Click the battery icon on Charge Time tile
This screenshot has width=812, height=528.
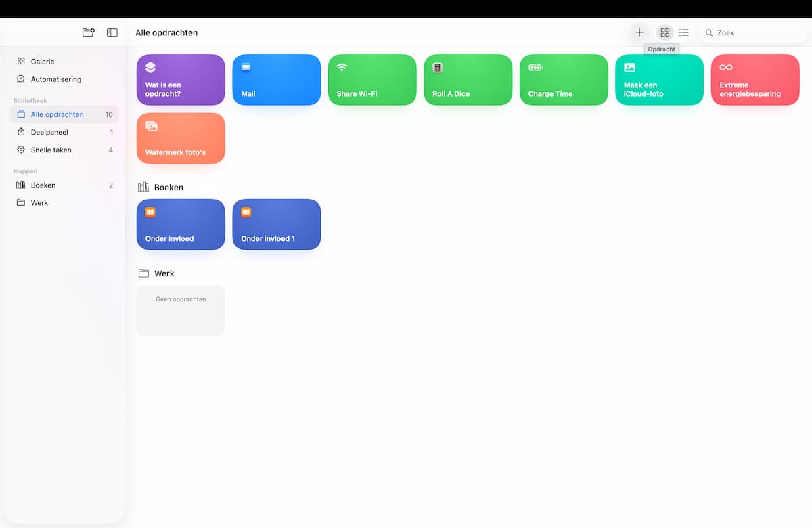pos(535,68)
